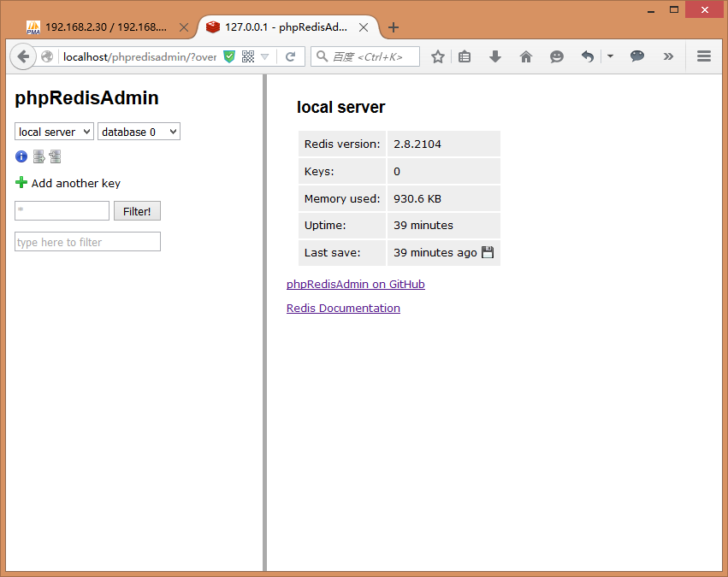Click the search magnifier icon
728x577 pixels.
click(322, 56)
